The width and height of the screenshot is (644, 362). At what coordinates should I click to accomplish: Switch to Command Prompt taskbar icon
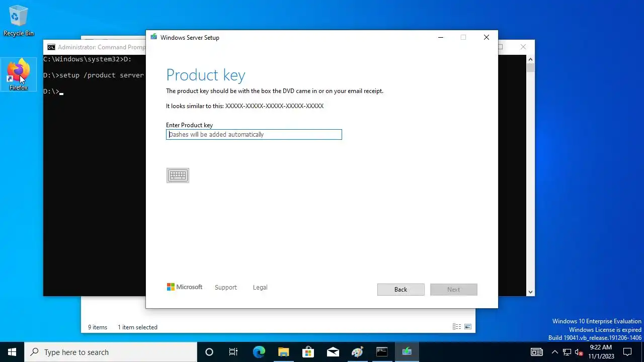pyautogui.click(x=382, y=352)
